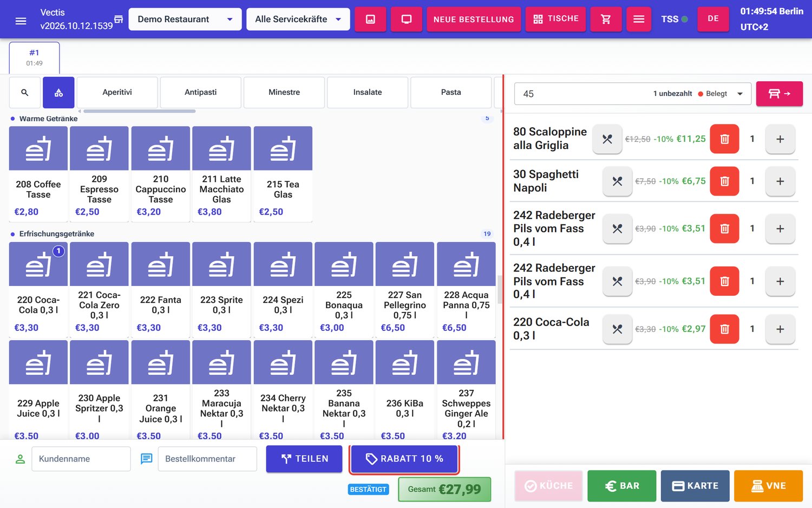The height and width of the screenshot is (508, 812).
Task: Click the Gesamt €27,99 total button
Action: [444, 490]
